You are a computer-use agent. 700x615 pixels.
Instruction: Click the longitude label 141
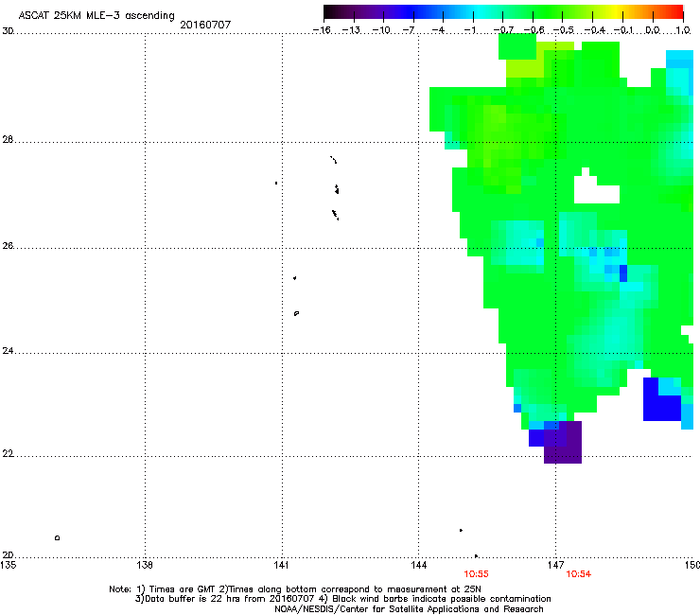(x=282, y=565)
